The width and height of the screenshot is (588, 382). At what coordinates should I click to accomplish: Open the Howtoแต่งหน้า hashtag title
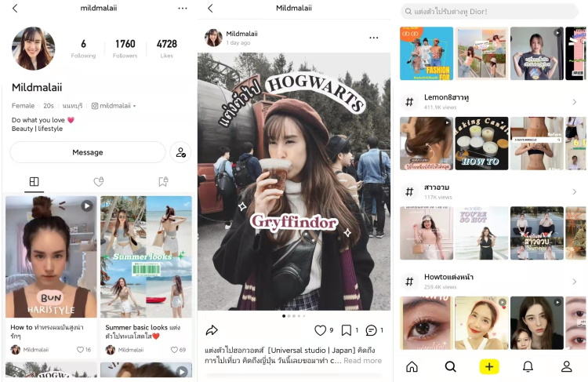448,277
